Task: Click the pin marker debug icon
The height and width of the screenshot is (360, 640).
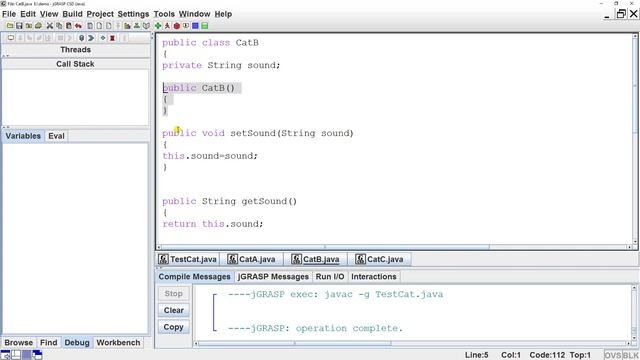Action: click(x=81, y=38)
